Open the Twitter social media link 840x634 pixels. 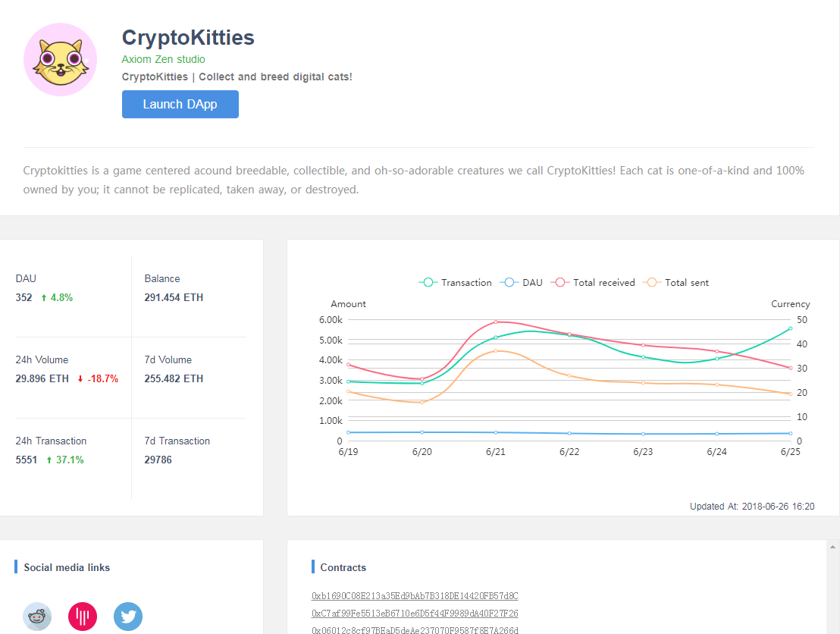128,617
